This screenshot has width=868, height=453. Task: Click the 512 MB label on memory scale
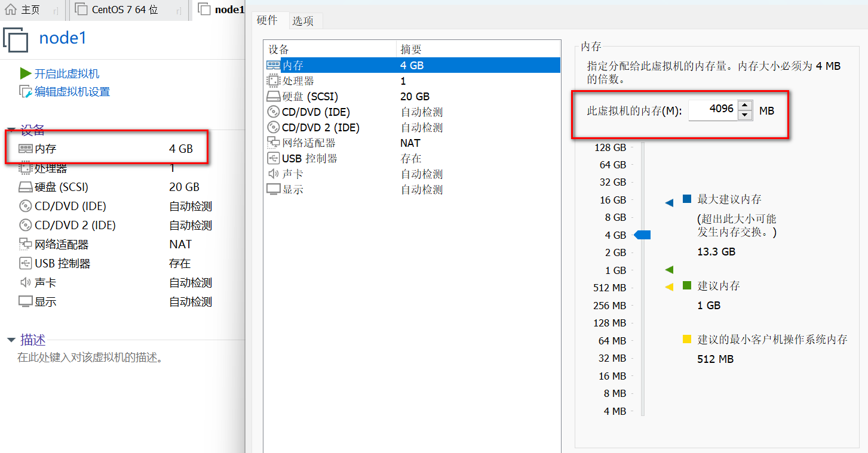[609, 288]
